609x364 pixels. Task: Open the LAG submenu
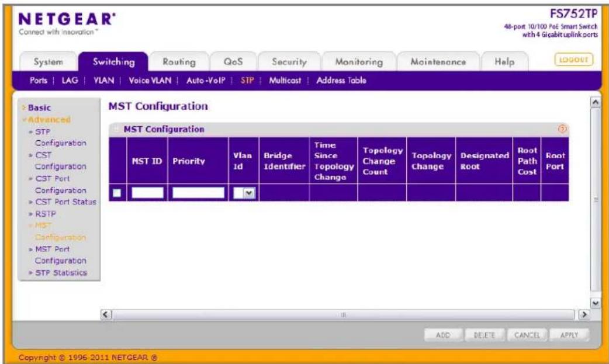70,81
